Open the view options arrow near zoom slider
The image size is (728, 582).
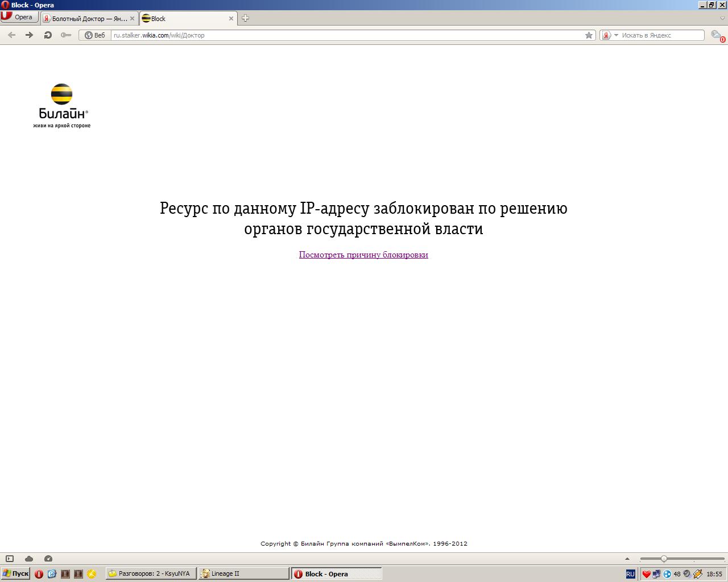pos(627,559)
